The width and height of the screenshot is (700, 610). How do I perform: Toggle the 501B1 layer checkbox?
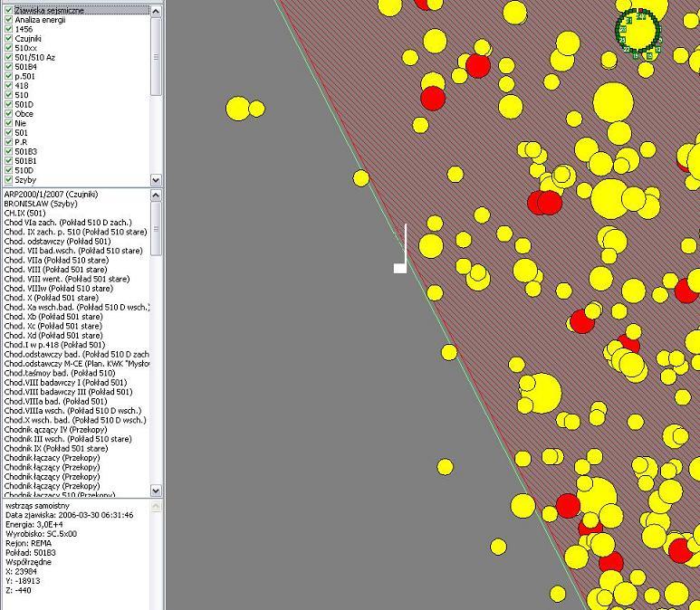click(8, 160)
